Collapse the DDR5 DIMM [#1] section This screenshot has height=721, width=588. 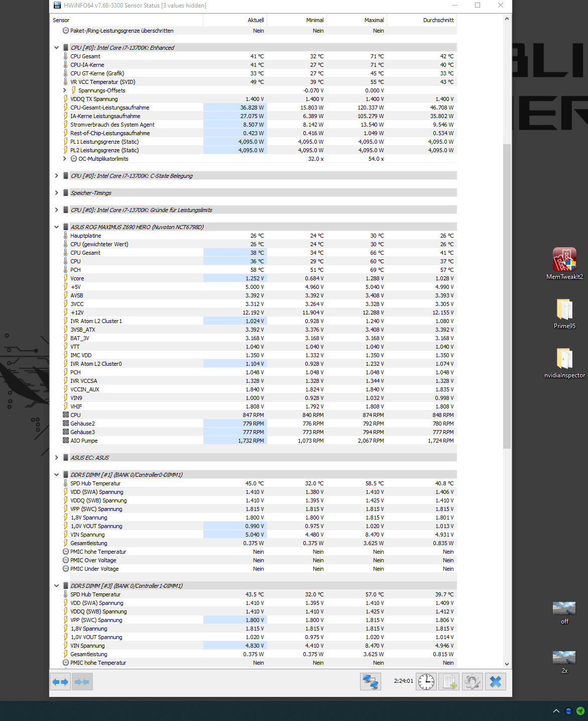(56, 475)
